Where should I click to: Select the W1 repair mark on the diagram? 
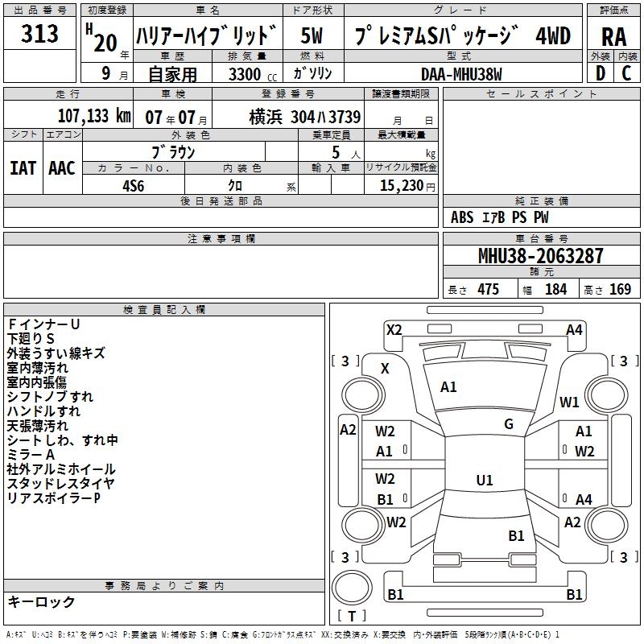[570, 402]
